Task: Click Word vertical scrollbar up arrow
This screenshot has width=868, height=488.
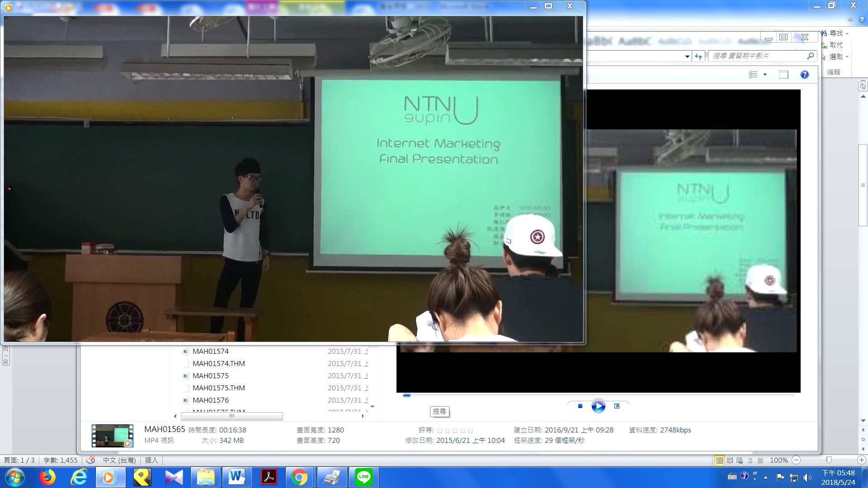Action: pos(863,97)
